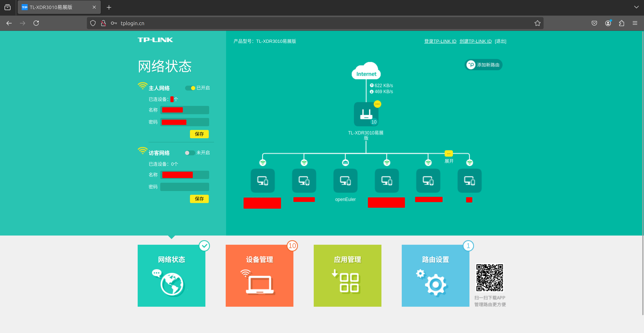
Task: Save the 访客网络 settings
Action: pos(199,199)
